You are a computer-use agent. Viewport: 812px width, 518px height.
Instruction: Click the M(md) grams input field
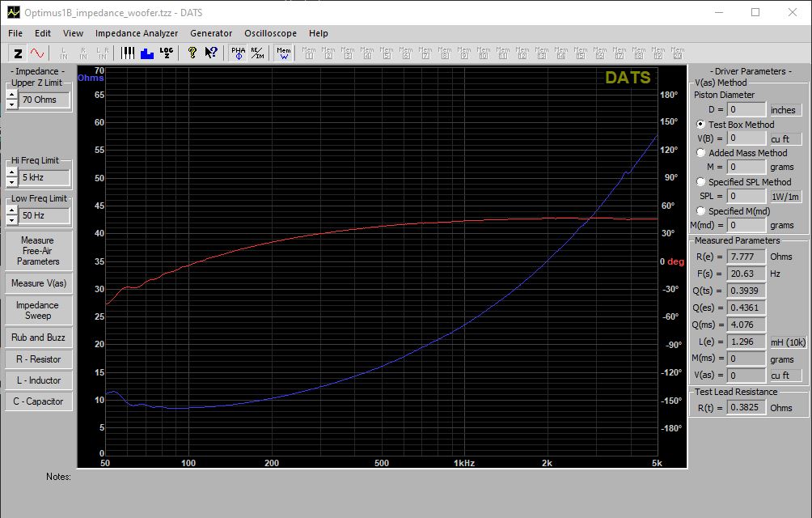(746, 225)
